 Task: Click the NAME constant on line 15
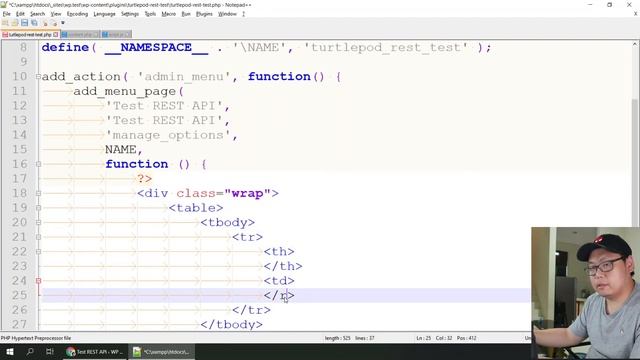coord(121,149)
